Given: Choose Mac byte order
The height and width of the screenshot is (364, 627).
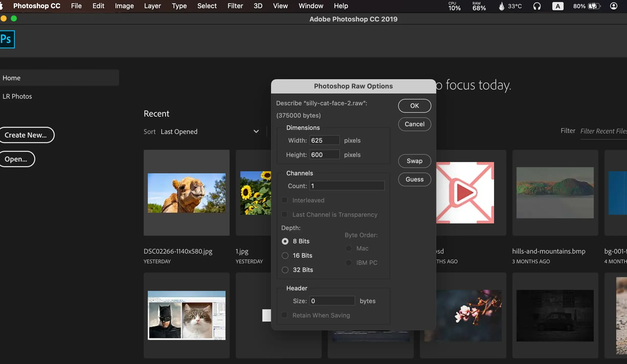Looking at the screenshot, I should click(349, 248).
